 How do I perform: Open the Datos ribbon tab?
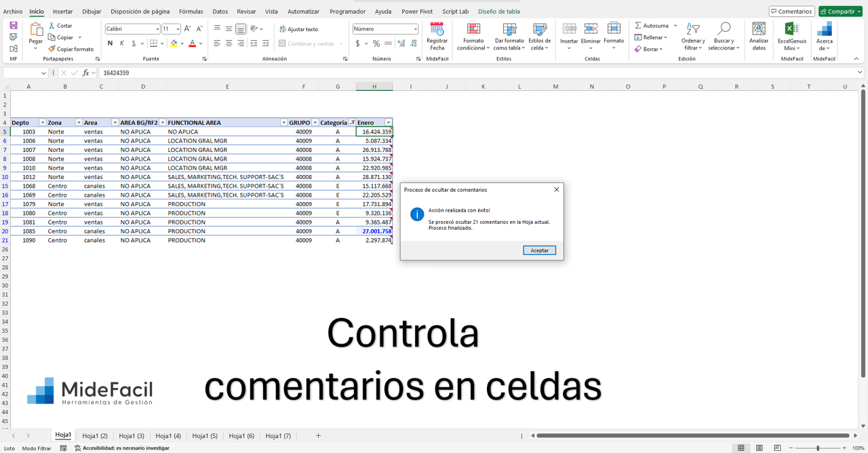[x=220, y=12]
